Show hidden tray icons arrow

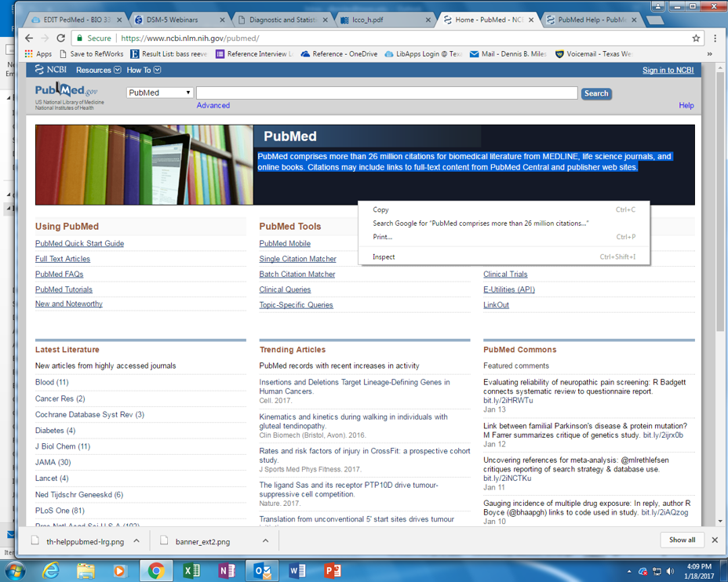pyautogui.click(x=629, y=571)
